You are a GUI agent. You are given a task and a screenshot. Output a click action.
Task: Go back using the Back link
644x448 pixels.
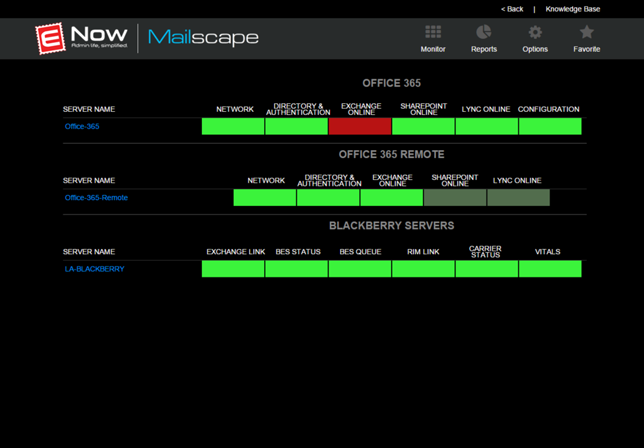coord(512,9)
